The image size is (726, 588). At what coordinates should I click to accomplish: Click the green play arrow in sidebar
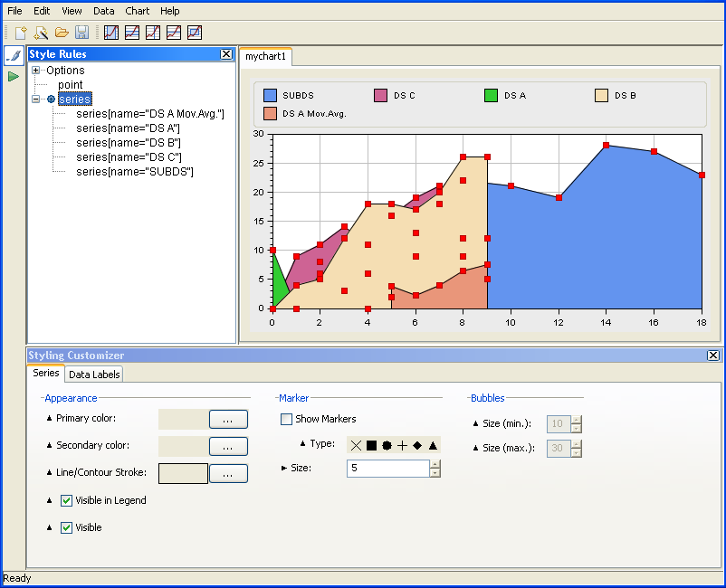pos(14,77)
